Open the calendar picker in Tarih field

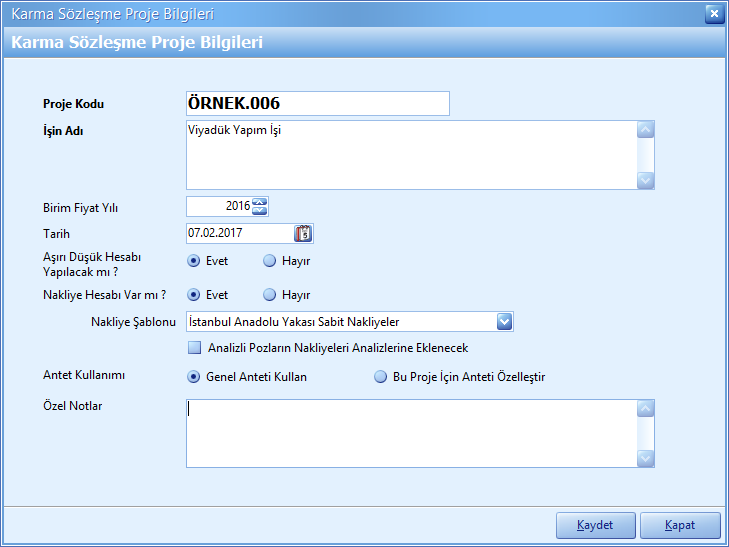(x=304, y=233)
